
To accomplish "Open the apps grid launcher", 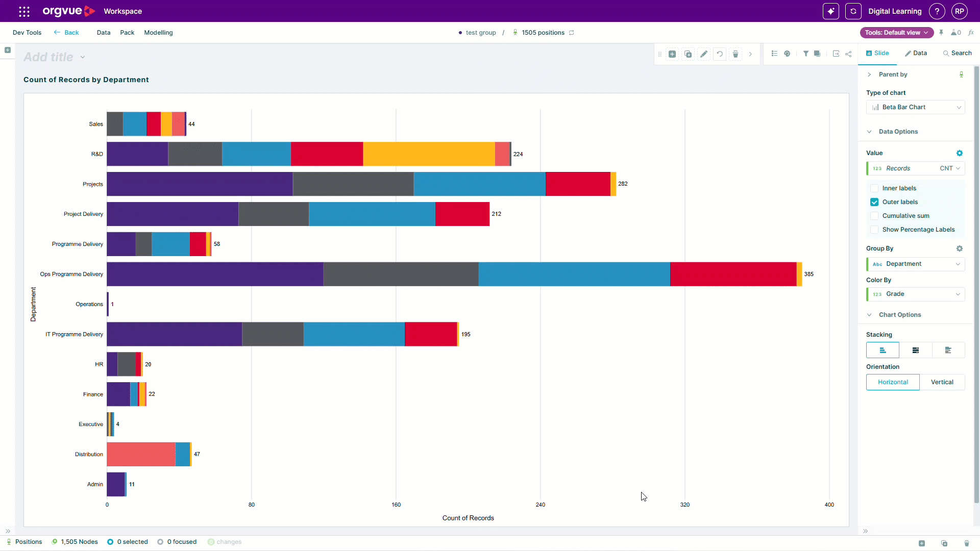I will (24, 11).
